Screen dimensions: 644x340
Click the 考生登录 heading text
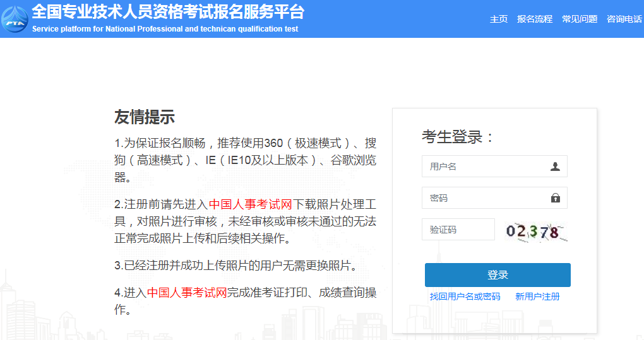click(x=458, y=137)
